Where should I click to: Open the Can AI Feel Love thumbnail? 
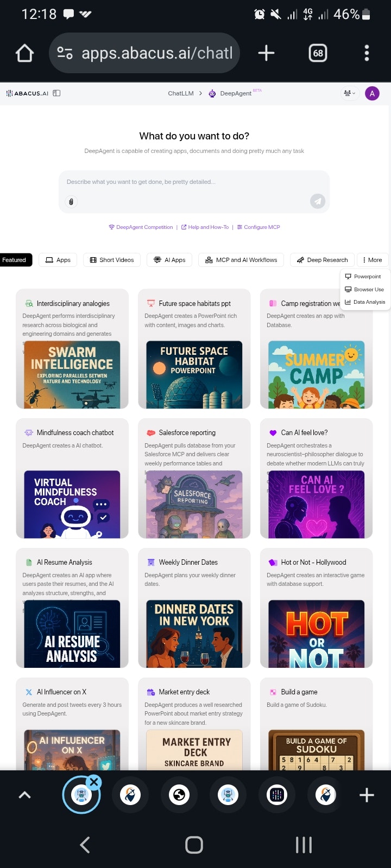click(317, 504)
